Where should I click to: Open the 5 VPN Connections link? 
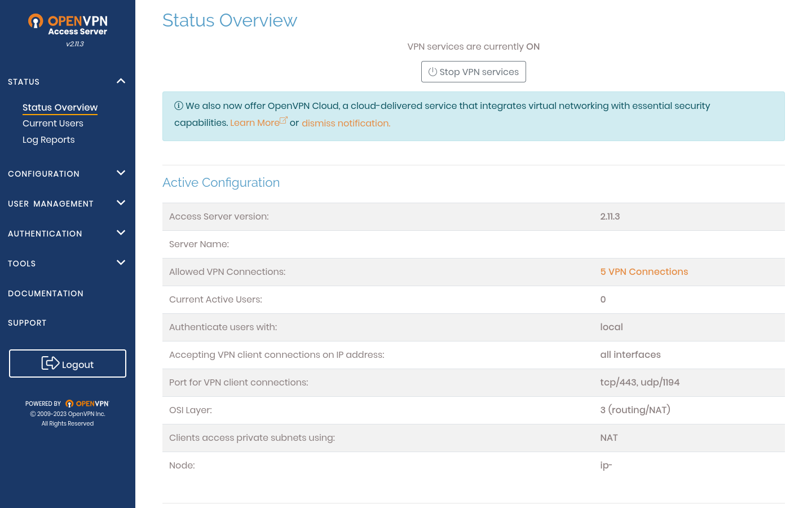[644, 271]
